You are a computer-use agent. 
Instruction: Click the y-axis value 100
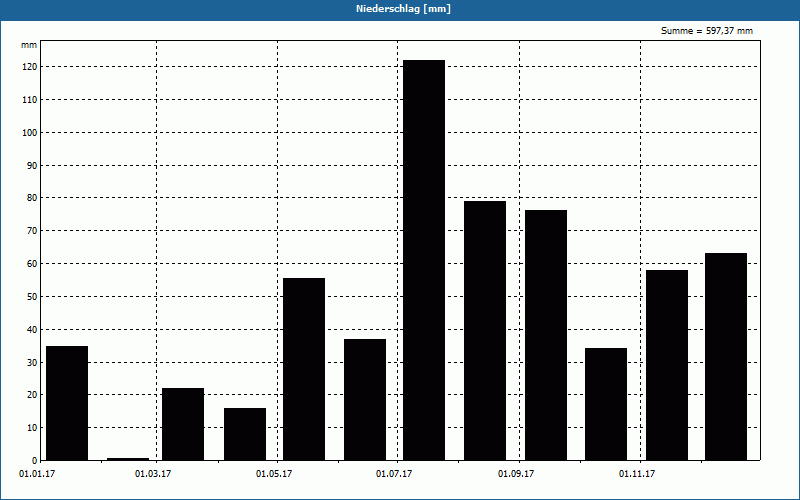point(30,133)
